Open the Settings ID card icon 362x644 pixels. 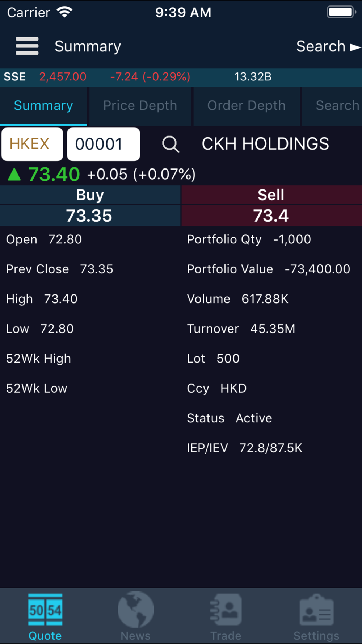point(317,610)
